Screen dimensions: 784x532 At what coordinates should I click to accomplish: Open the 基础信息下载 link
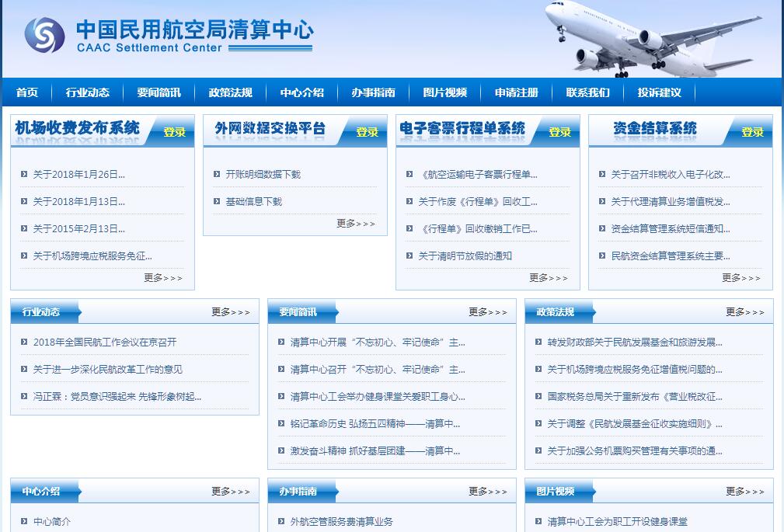tap(253, 202)
